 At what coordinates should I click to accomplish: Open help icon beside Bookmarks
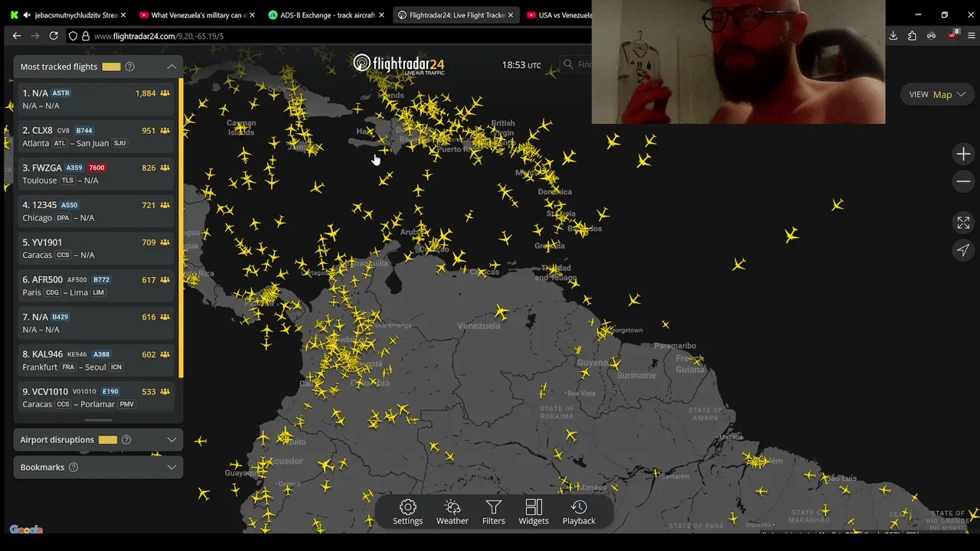point(73,468)
